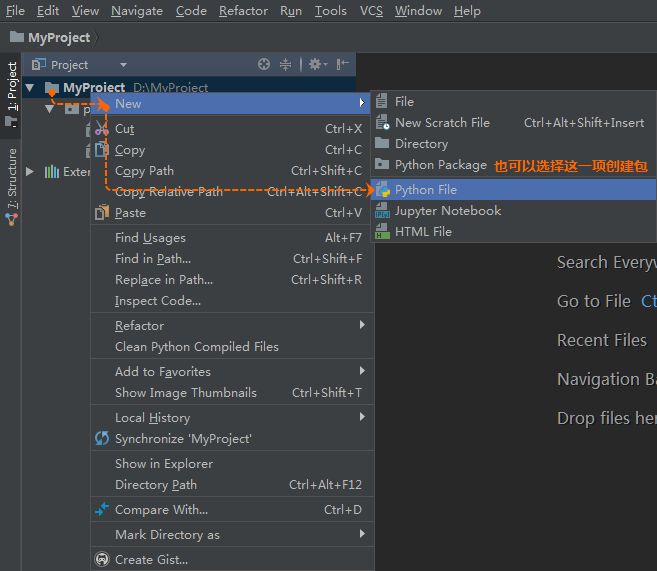Select Find Usages from context menu
This screenshot has width=657, height=571.
[x=150, y=238]
